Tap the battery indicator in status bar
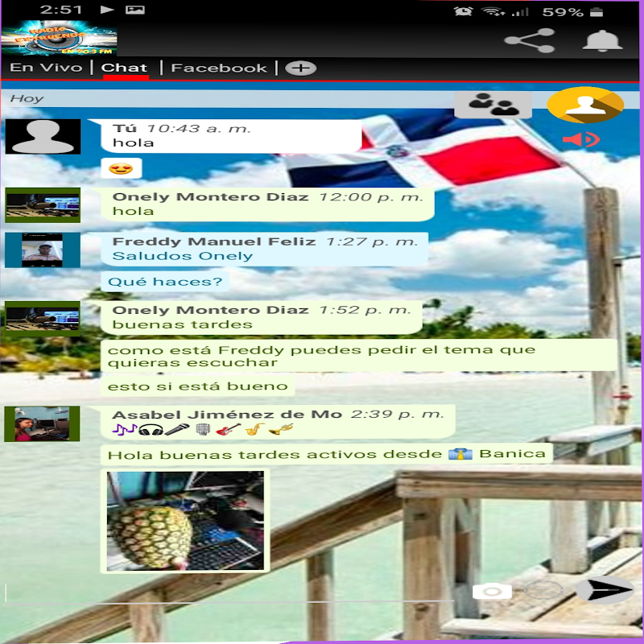The height and width of the screenshot is (644, 644). (597, 11)
